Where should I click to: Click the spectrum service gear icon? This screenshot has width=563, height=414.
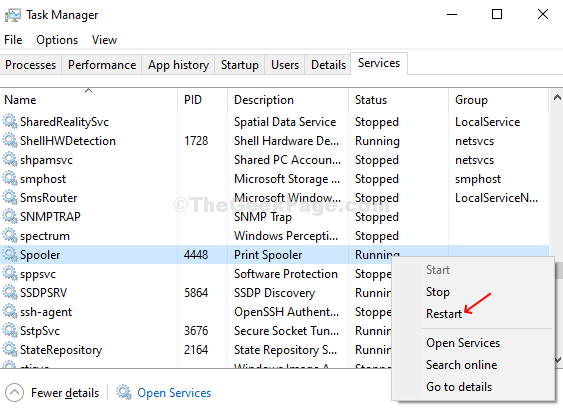10,236
